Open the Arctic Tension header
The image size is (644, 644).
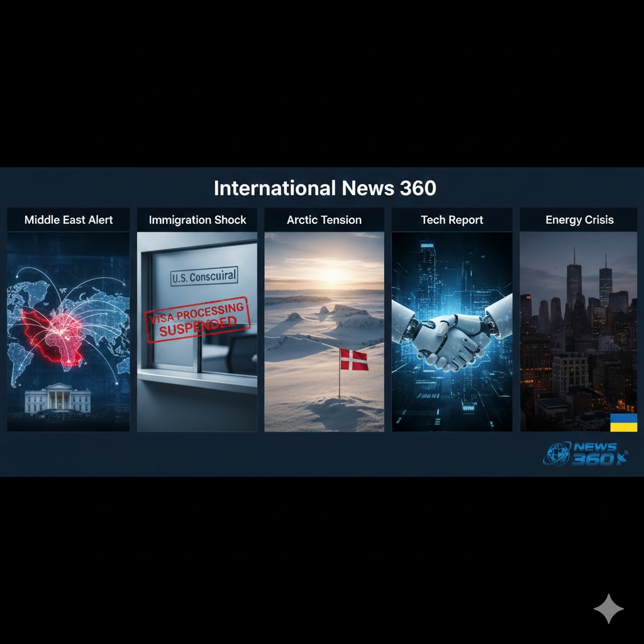pos(324,220)
